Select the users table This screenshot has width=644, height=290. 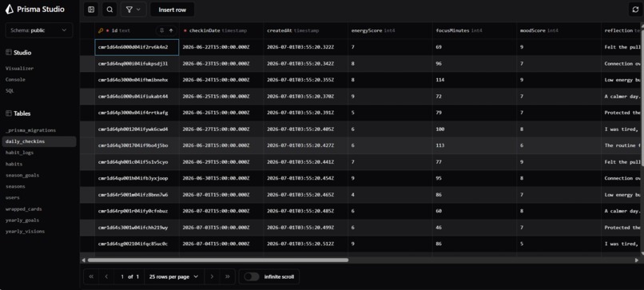12,197
